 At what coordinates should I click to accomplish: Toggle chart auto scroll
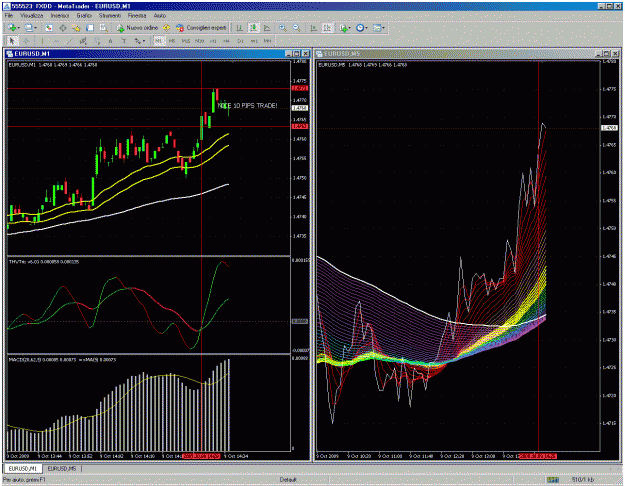pos(314,28)
